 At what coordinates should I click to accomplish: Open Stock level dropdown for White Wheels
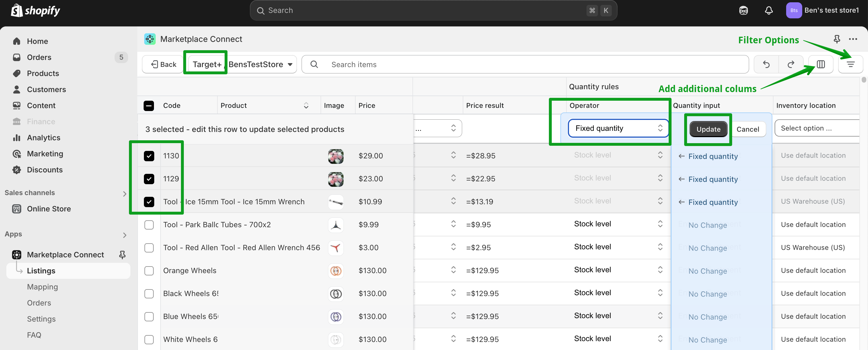[618, 339]
